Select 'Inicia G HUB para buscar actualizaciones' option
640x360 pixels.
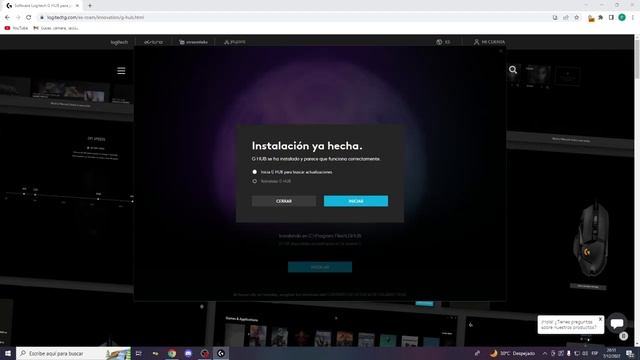[292, 172]
